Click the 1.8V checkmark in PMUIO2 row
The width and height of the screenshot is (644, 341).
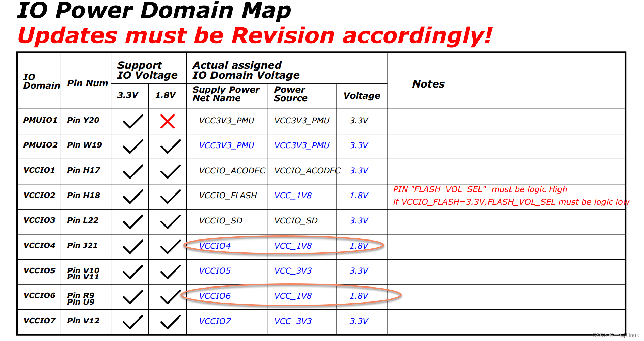171,146
